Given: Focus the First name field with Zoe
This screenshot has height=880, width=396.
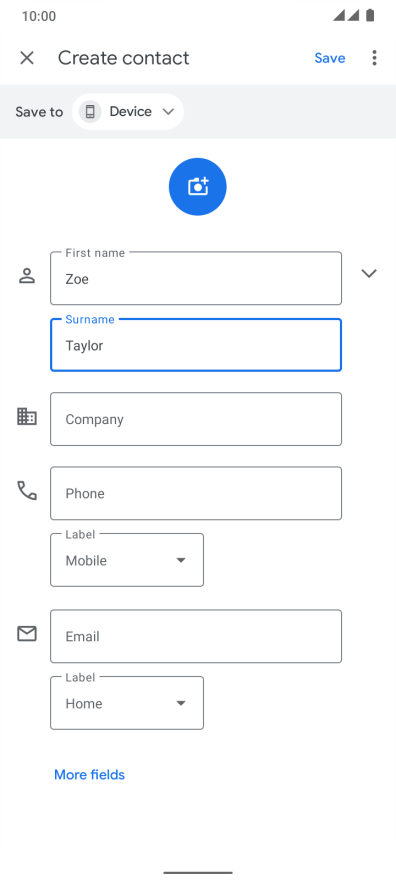Looking at the screenshot, I should [196, 278].
